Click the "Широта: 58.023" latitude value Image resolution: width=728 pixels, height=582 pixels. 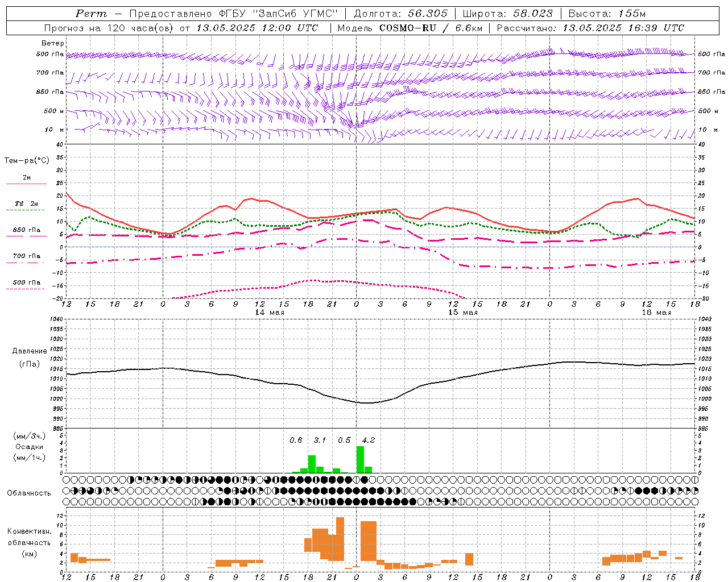[507, 14]
